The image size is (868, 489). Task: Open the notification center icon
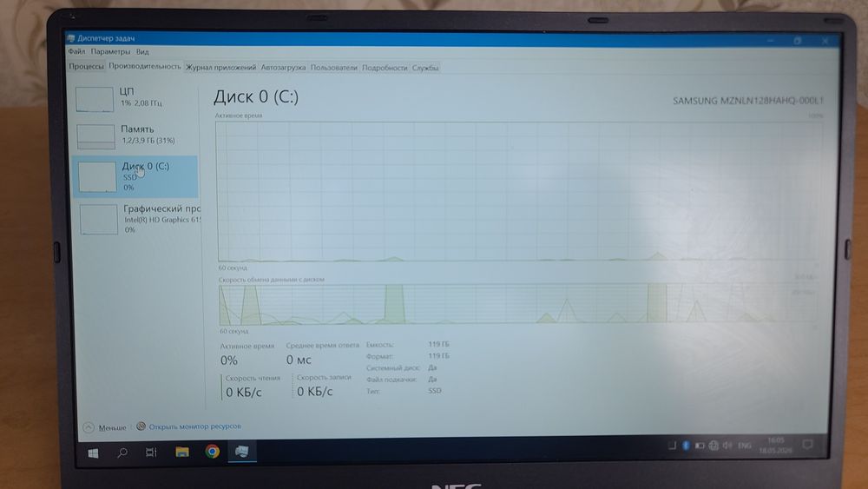pyautogui.click(x=807, y=444)
